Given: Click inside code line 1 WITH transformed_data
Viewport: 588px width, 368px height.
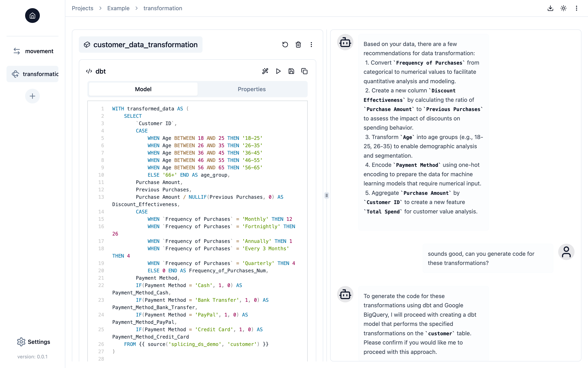Looking at the screenshot, I should pyautogui.click(x=150, y=109).
